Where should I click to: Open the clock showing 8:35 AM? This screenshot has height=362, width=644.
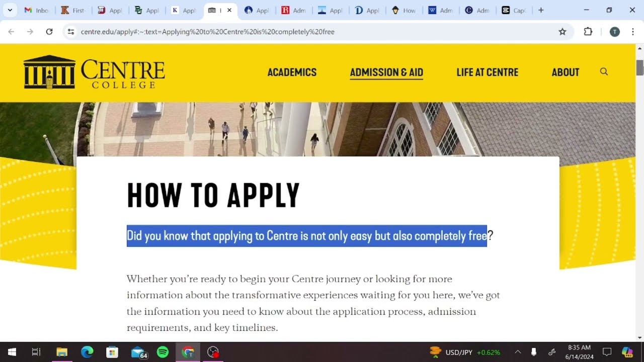coord(580,352)
